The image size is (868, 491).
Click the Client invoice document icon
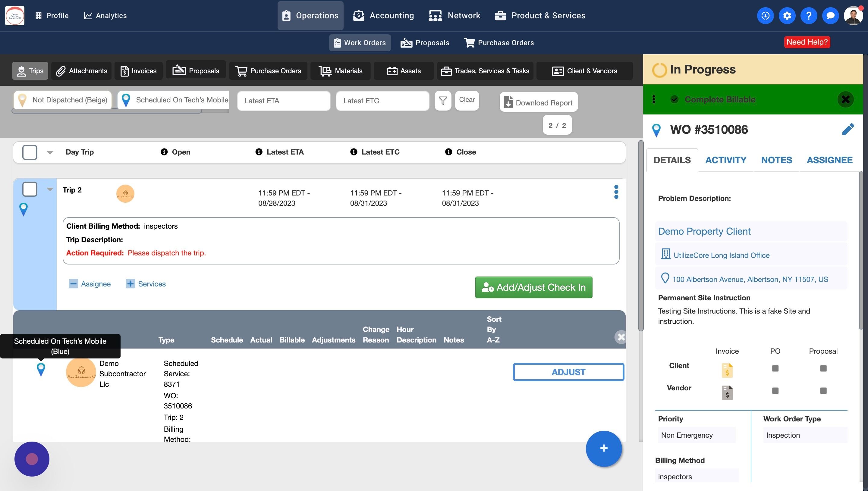coord(727,370)
